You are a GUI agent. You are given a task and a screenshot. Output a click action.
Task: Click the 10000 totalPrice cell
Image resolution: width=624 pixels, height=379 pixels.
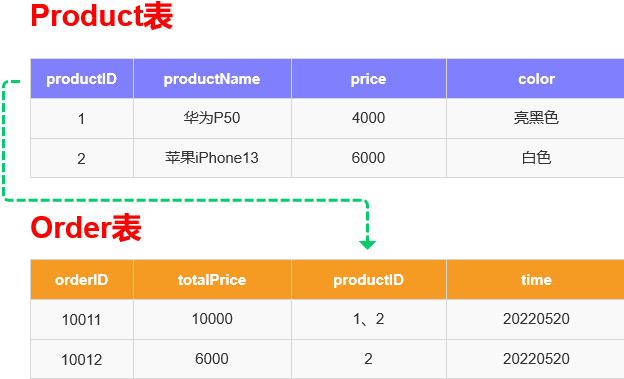point(213,319)
